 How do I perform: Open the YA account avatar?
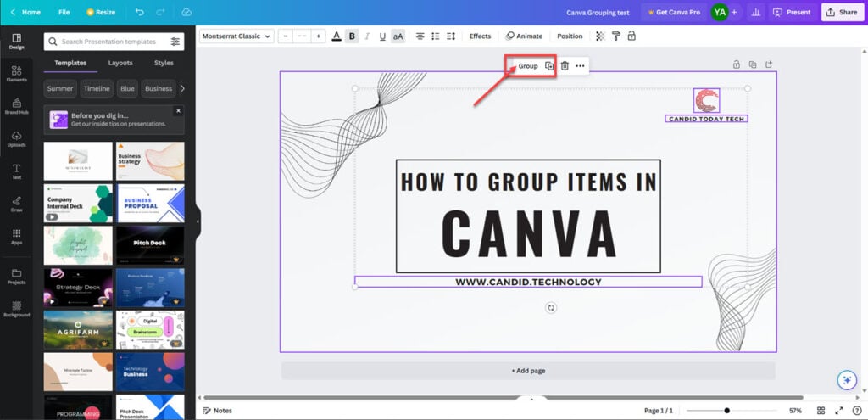click(x=720, y=12)
